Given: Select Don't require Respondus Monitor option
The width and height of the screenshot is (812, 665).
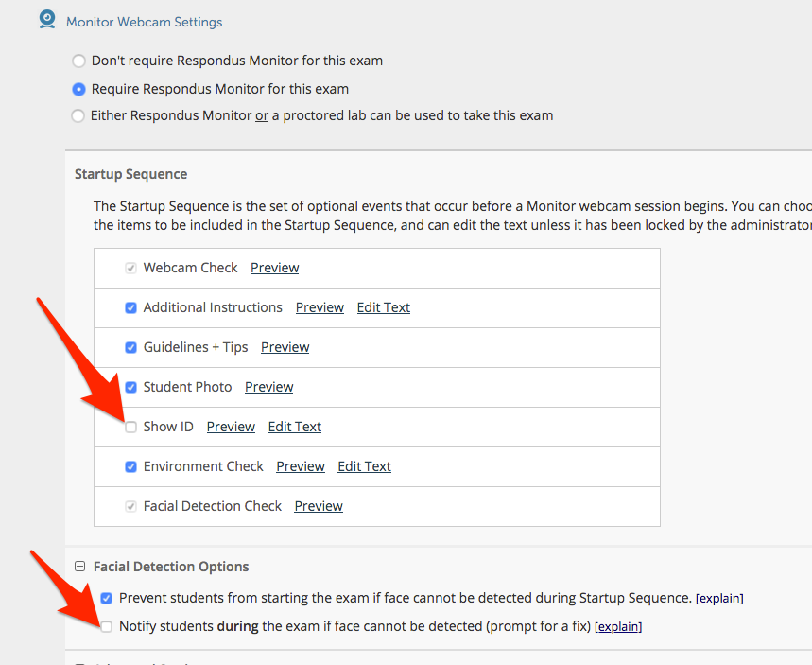Looking at the screenshot, I should point(78,61).
